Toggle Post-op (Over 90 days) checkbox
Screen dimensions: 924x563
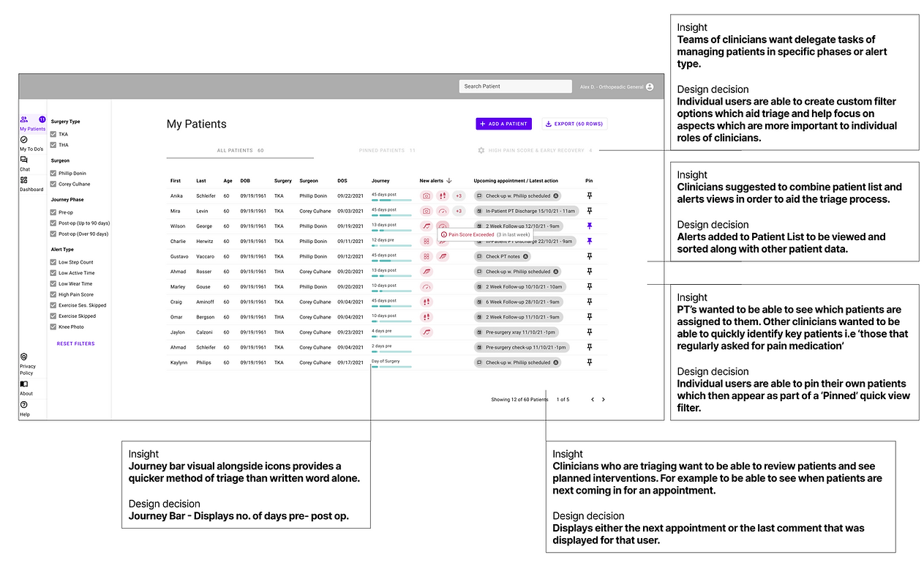click(x=53, y=234)
